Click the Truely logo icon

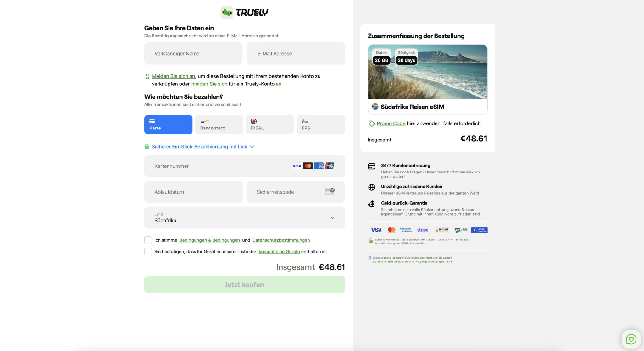[227, 13]
